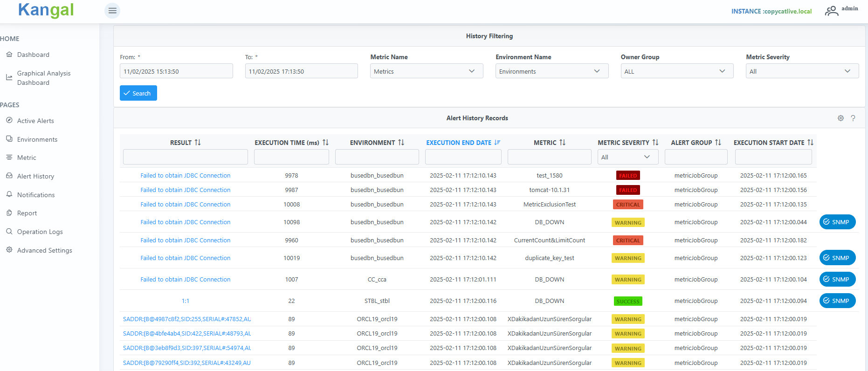Image resolution: width=868 pixels, height=371 pixels.
Task: Open Metric Severity filter dropdown at top
Action: click(x=802, y=71)
